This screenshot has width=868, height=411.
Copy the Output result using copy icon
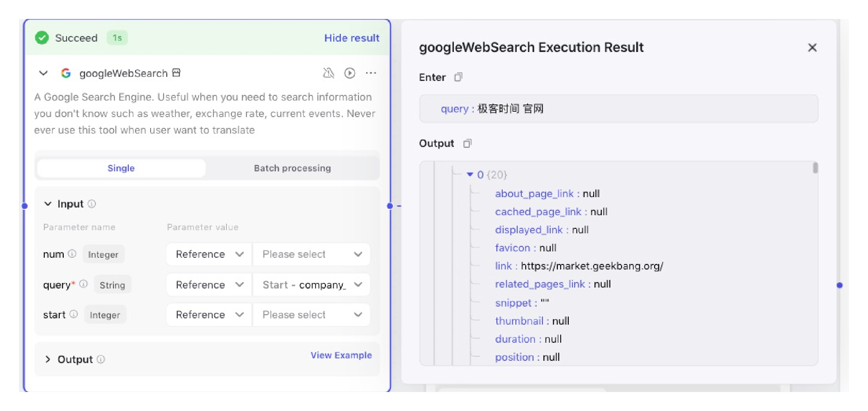tap(467, 144)
